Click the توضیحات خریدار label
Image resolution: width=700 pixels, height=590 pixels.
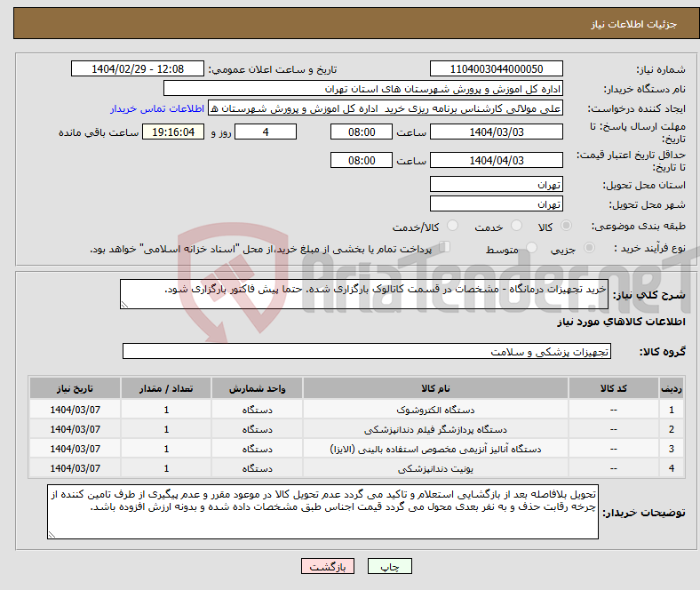(x=644, y=513)
